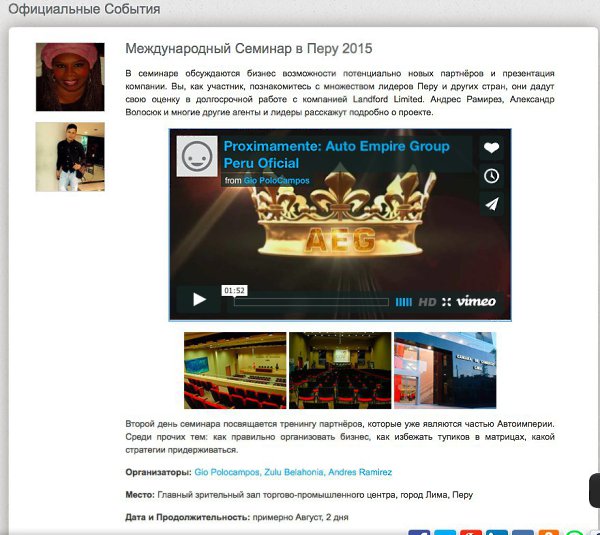The width and height of the screenshot is (600, 535).
Task: Like the video with heart icon
Action: click(x=491, y=148)
